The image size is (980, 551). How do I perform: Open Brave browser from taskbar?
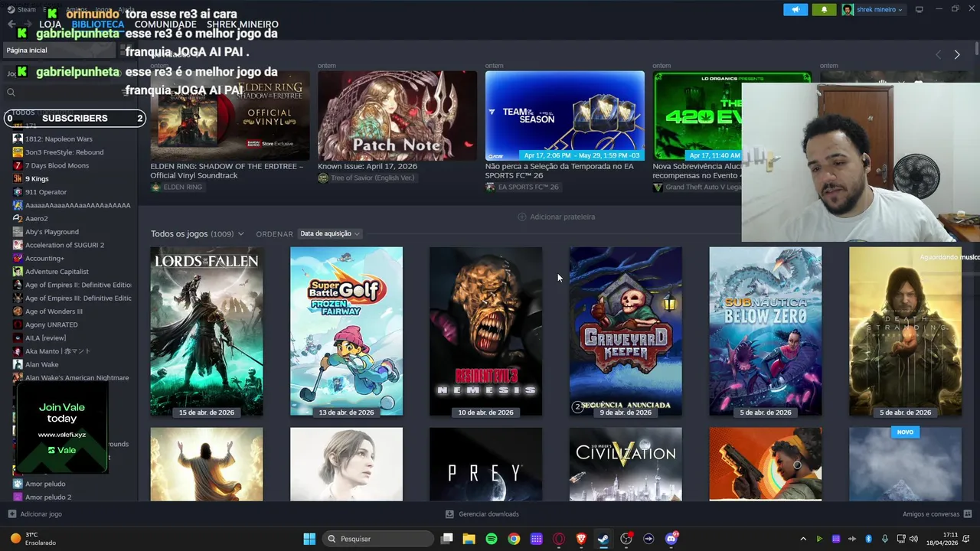[581, 539]
